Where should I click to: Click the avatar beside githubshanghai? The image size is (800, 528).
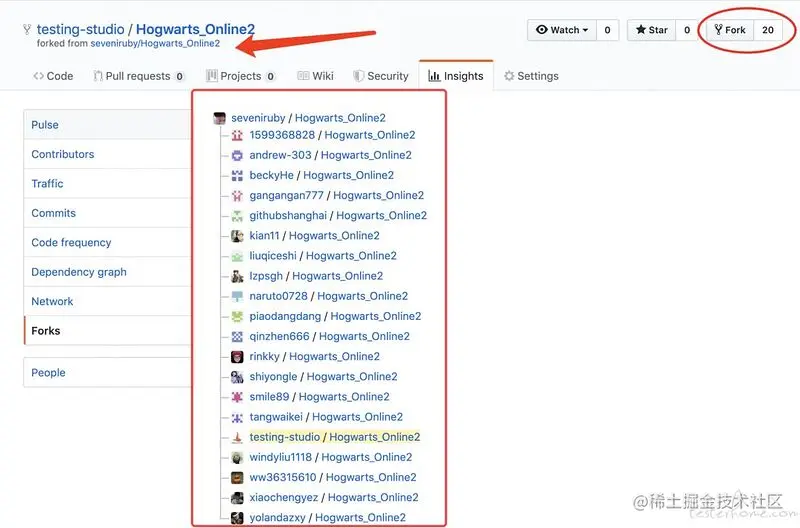(237, 216)
